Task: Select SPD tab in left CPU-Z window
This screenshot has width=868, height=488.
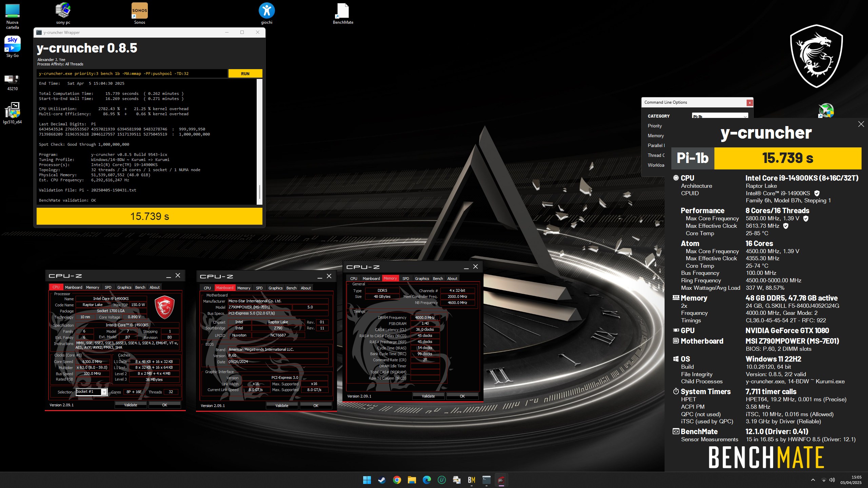Action: 108,287
